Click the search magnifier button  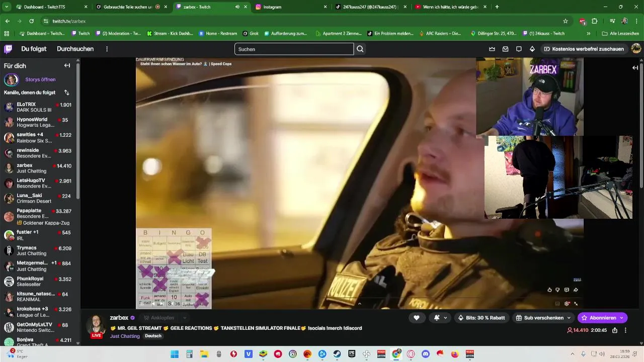point(360,49)
